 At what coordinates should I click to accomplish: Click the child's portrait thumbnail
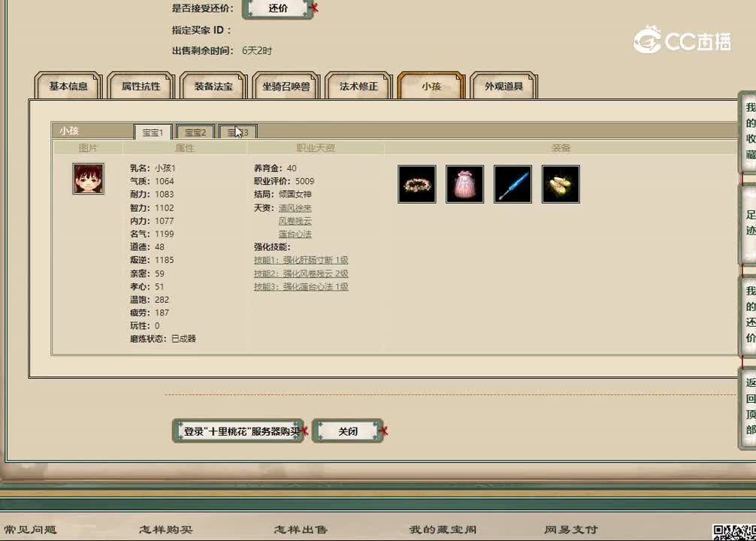click(x=88, y=180)
